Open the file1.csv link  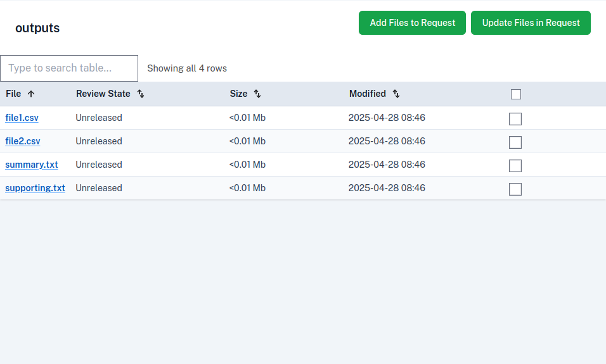click(x=22, y=118)
